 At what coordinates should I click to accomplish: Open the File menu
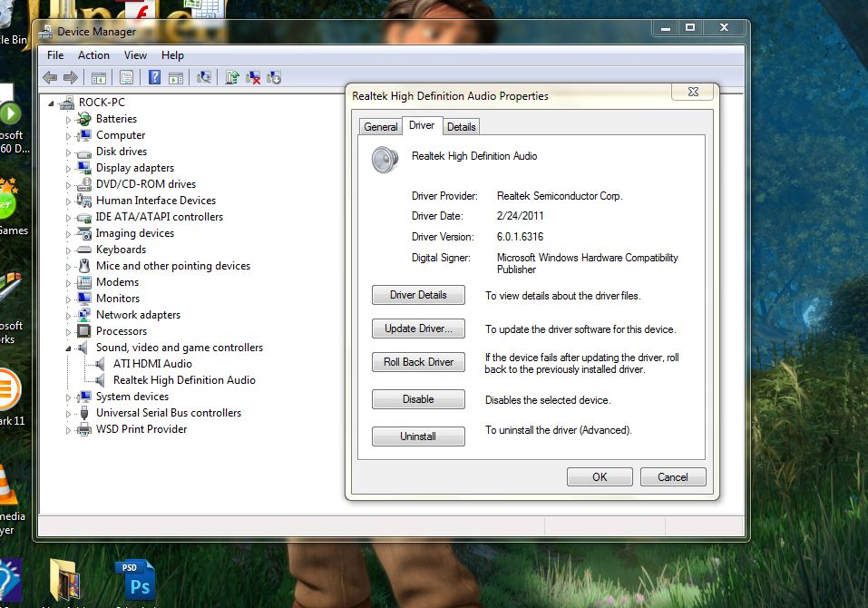[55, 55]
